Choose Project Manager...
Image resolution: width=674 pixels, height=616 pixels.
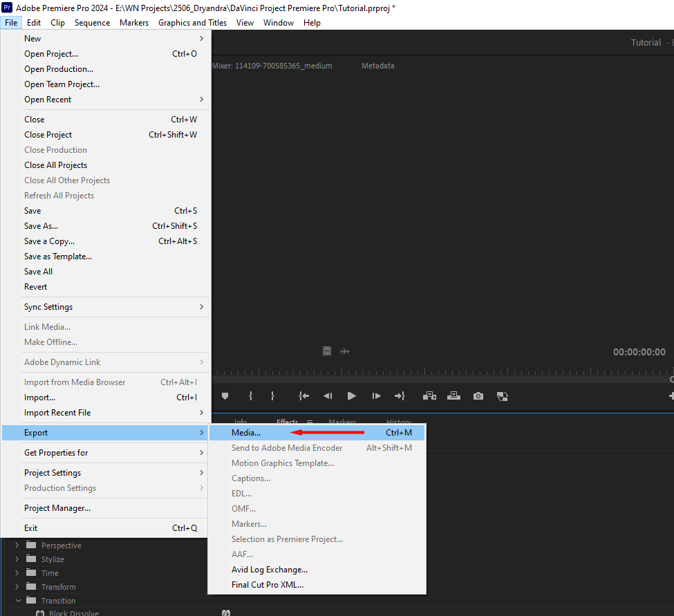pyautogui.click(x=105, y=508)
